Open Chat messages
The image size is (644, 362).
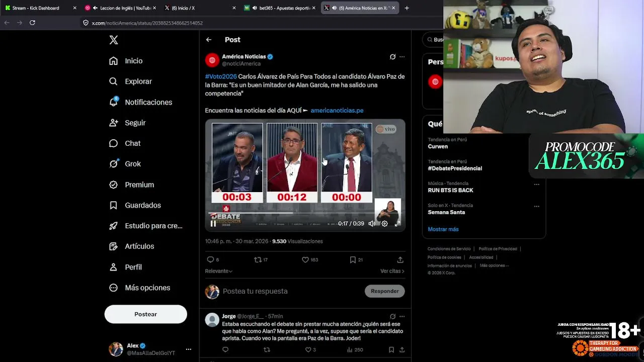pyautogui.click(x=125, y=143)
